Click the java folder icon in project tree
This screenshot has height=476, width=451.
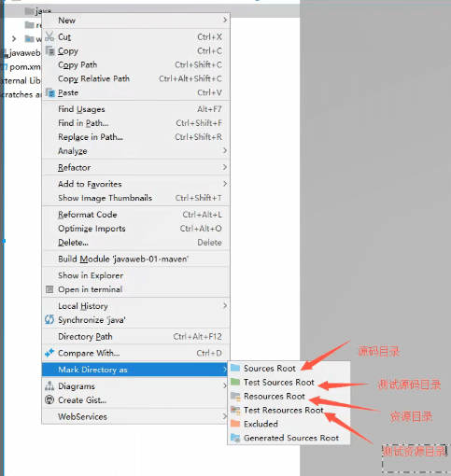[30, 11]
